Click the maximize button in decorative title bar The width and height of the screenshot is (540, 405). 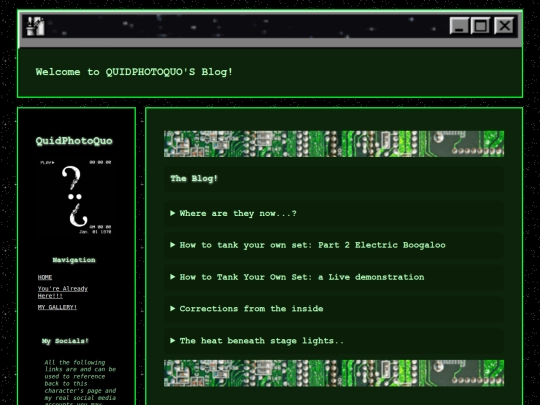click(x=480, y=25)
